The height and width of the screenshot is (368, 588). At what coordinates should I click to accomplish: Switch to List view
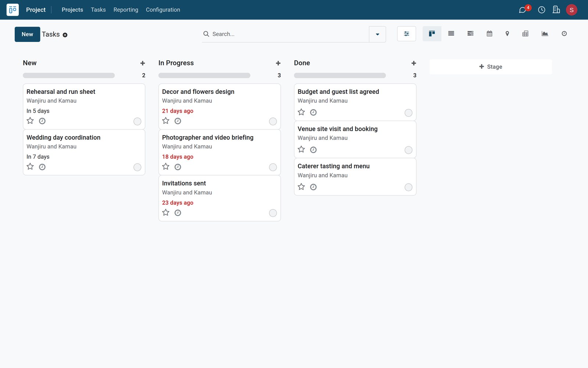pos(451,34)
